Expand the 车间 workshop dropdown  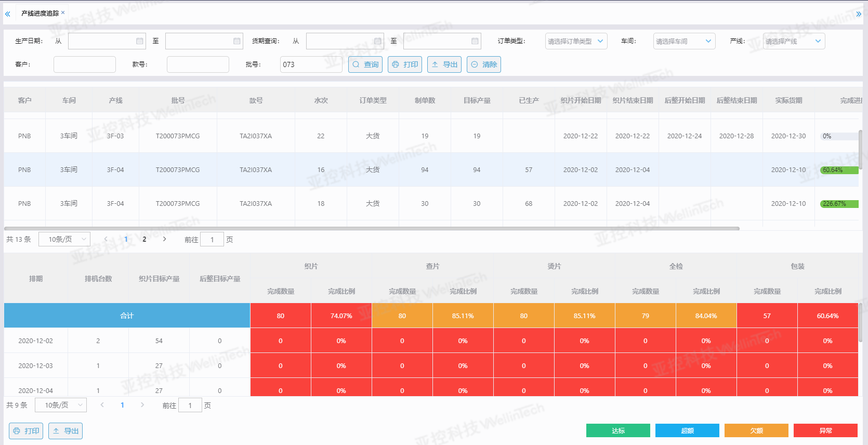pos(685,41)
